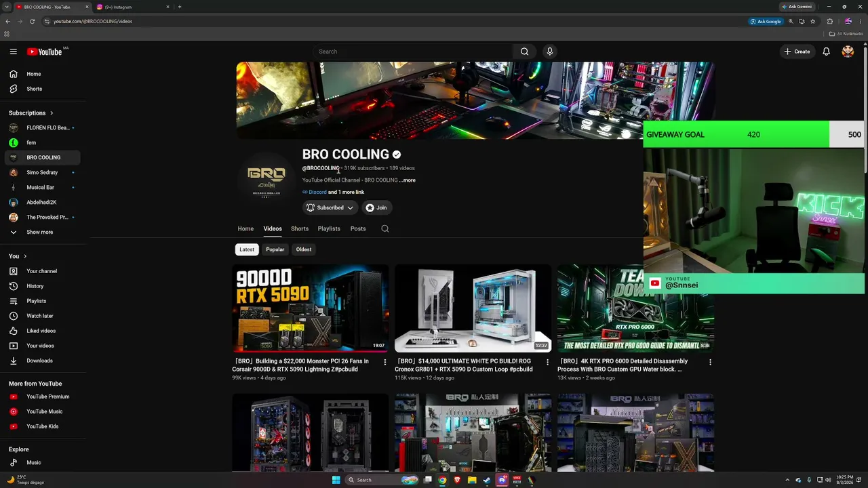Open YouTube Kids from the sidebar

click(x=43, y=426)
